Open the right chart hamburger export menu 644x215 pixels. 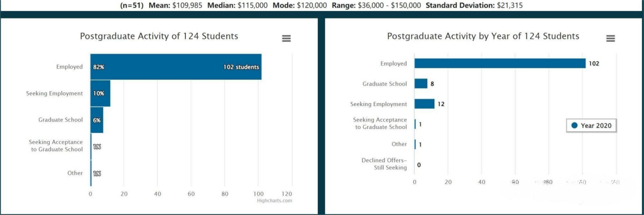click(x=611, y=39)
